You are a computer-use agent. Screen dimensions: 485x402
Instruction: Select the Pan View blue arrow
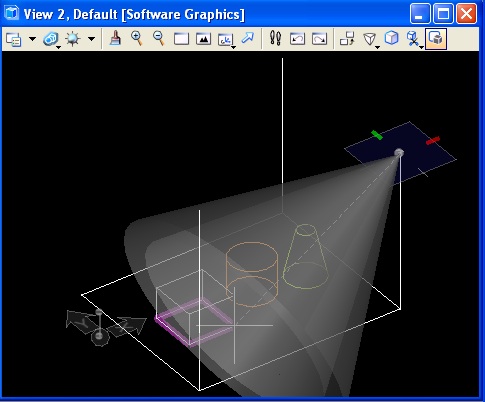(x=248, y=38)
